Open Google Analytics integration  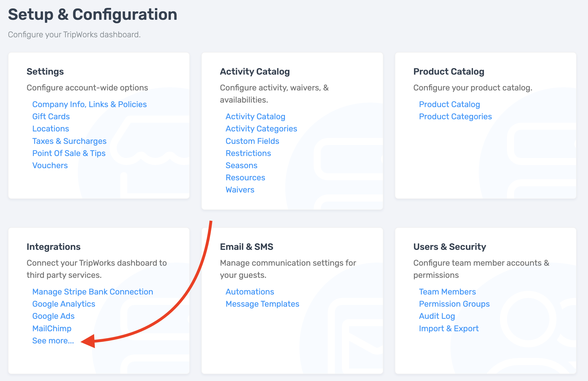64,304
